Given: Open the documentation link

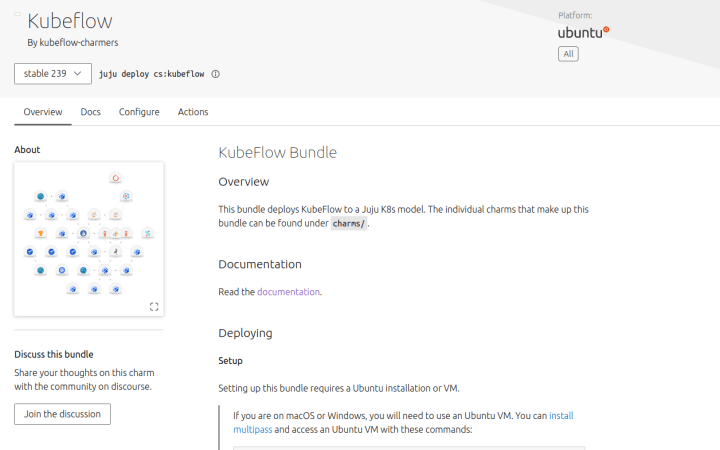Looking at the screenshot, I should (288, 292).
